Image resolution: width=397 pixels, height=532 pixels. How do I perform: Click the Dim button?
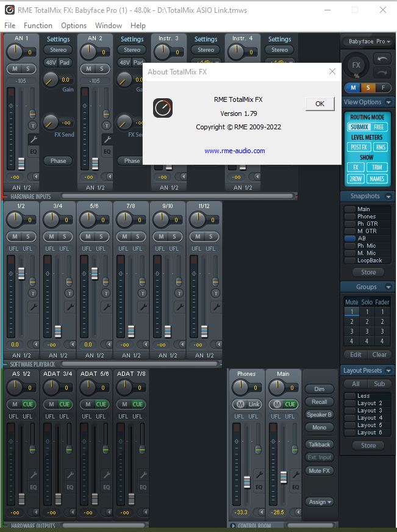tap(320, 389)
